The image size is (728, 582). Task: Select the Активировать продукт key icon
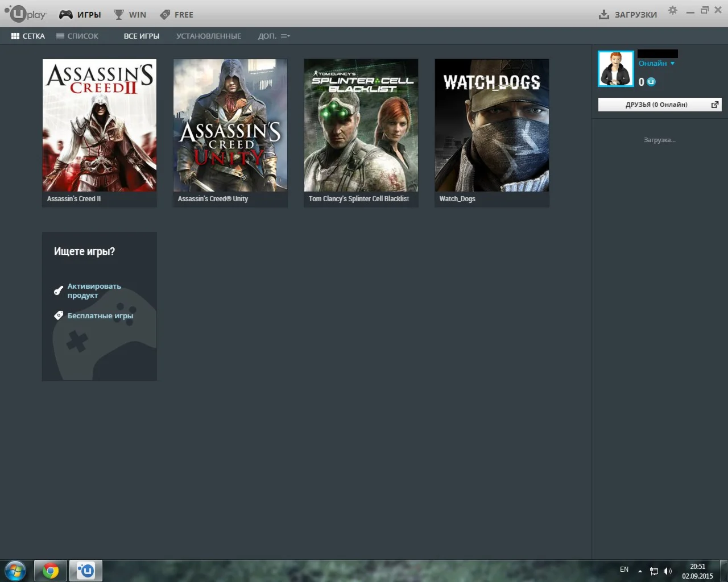[x=58, y=290]
